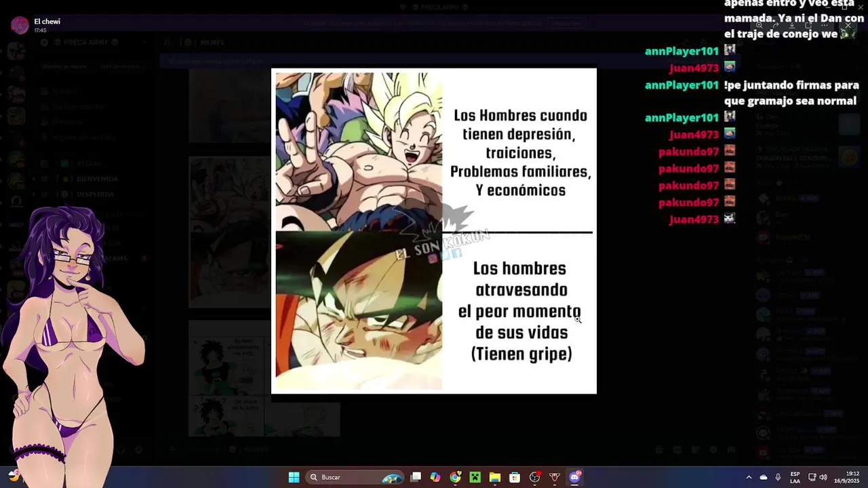Launch Copilot from the taskbar
Screen dimensions: 868x488
click(x=435, y=477)
